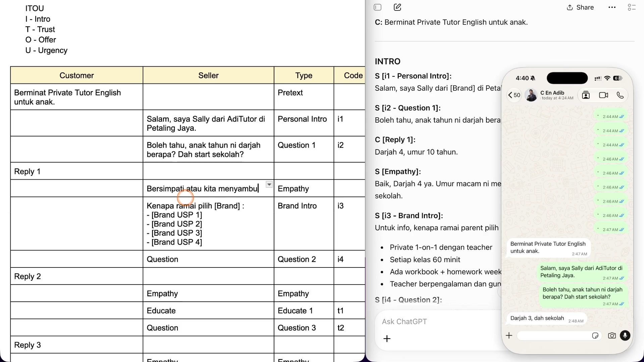644x362 pixels.
Task: Tap the WhatsApp microphone record button
Action: coord(625,336)
